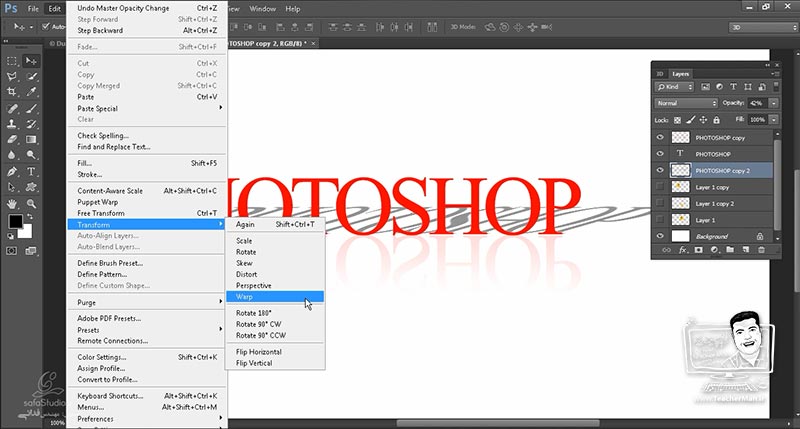Select the Hand tool
The width and height of the screenshot is (800, 429).
coord(12,204)
